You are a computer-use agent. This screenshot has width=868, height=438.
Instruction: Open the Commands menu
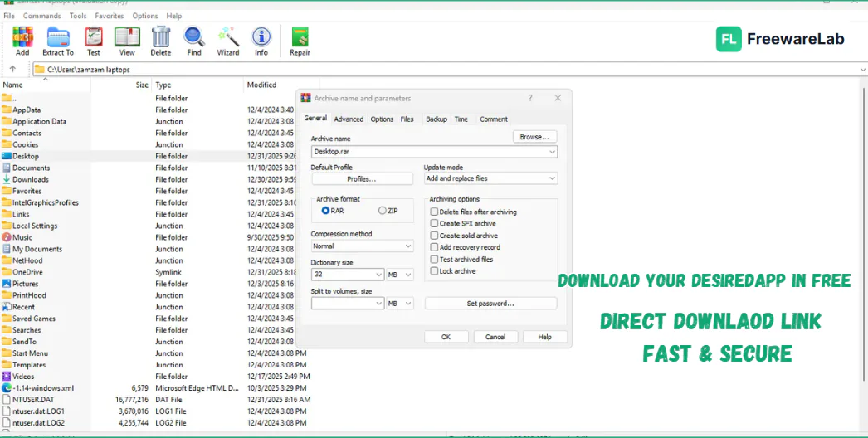coord(42,16)
